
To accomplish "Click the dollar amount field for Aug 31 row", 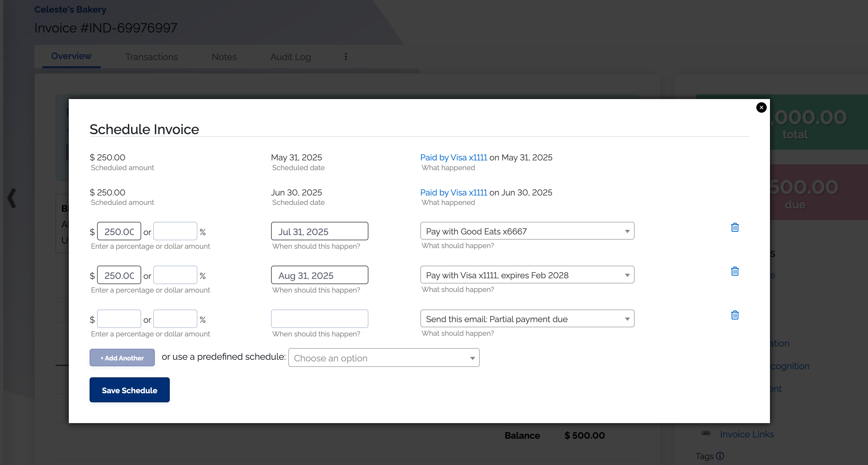I will point(119,275).
